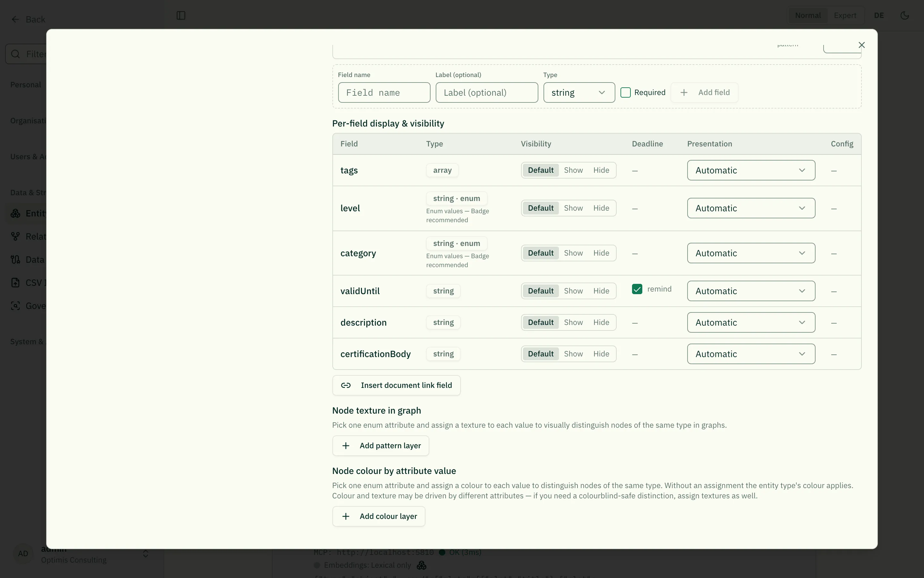This screenshot has width=924, height=578.
Task: Click the Add colour layer button
Action: 379,516
